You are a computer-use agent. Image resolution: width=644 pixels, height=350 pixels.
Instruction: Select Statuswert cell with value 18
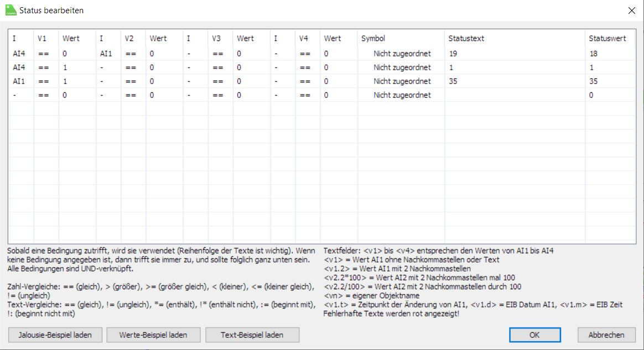(x=610, y=53)
